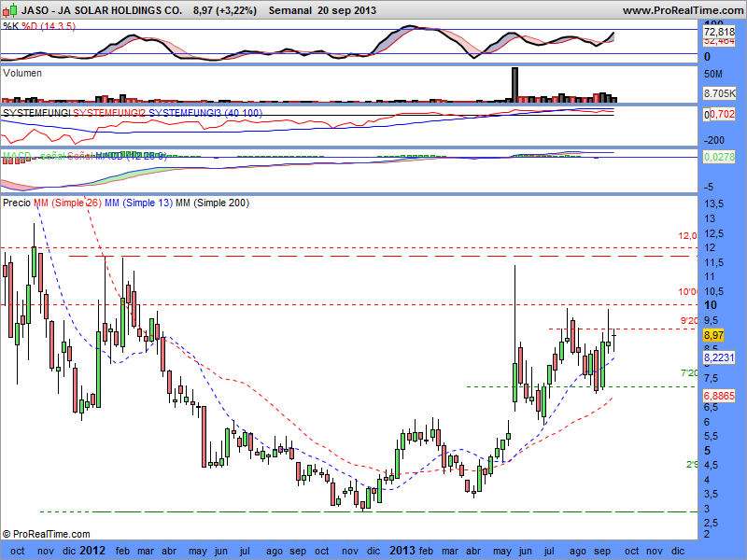Image resolution: width=747 pixels, height=560 pixels.
Task: Click the 13,5 price axis label
Action: (x=713, y=203)
